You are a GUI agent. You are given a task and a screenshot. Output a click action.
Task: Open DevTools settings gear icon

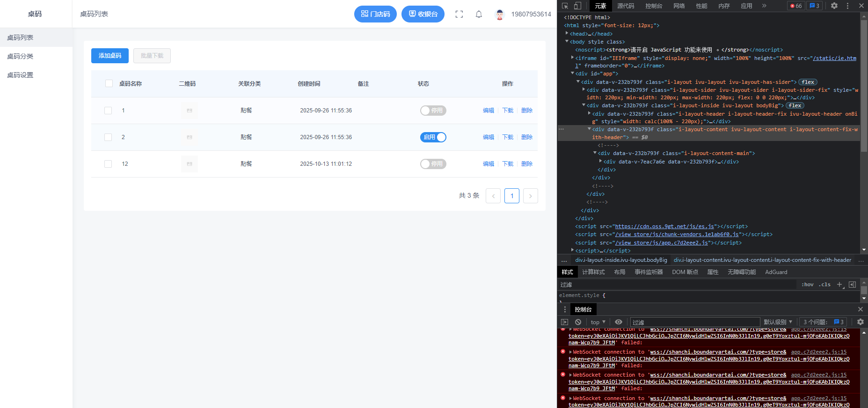834,6
